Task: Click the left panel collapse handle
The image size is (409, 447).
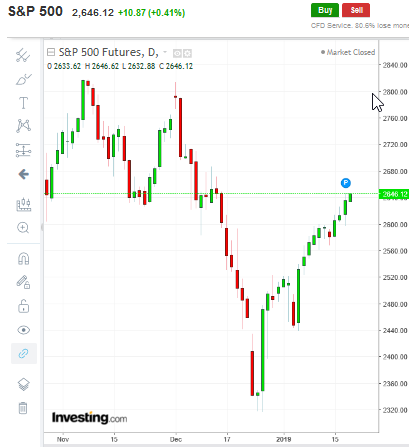Action: click(42, 228)
